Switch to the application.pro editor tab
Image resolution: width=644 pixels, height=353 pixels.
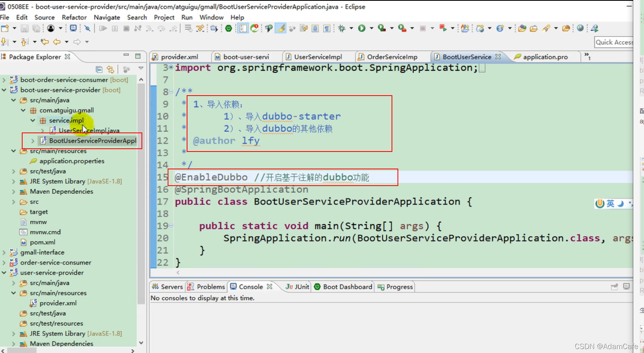click(545, 57)
